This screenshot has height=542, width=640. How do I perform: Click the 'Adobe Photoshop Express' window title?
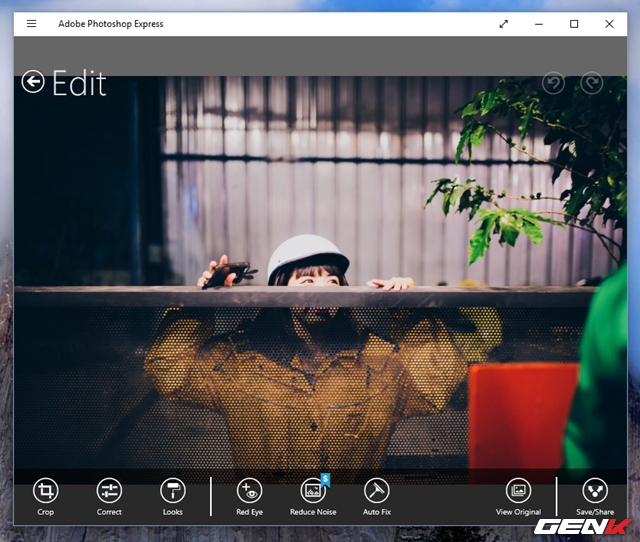point(110,23)
